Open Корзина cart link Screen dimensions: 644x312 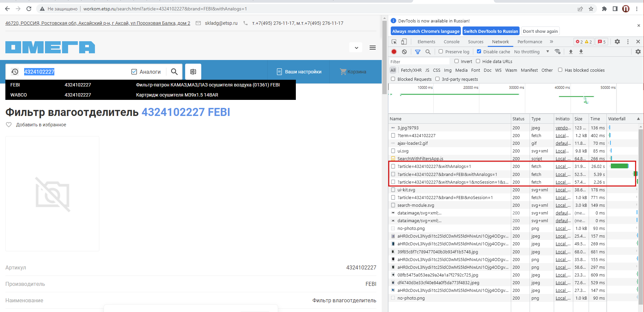coord(353,72)
